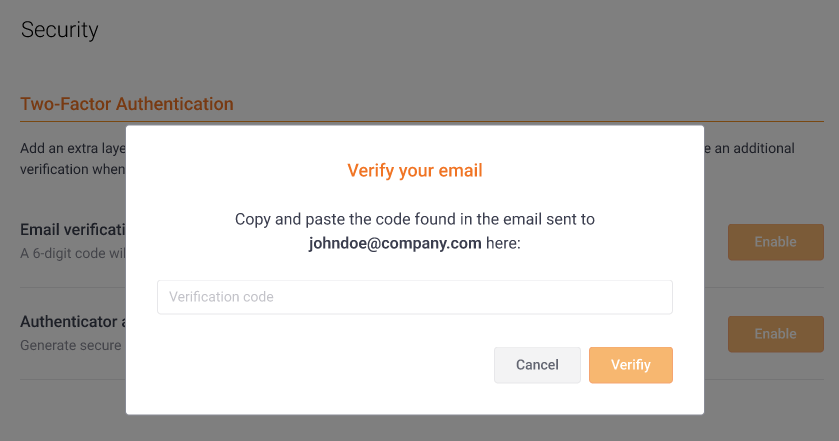The width and height of the screenshot is (839, 441).
Task: Click the "an additional" text at right
Action: (752, 148)
